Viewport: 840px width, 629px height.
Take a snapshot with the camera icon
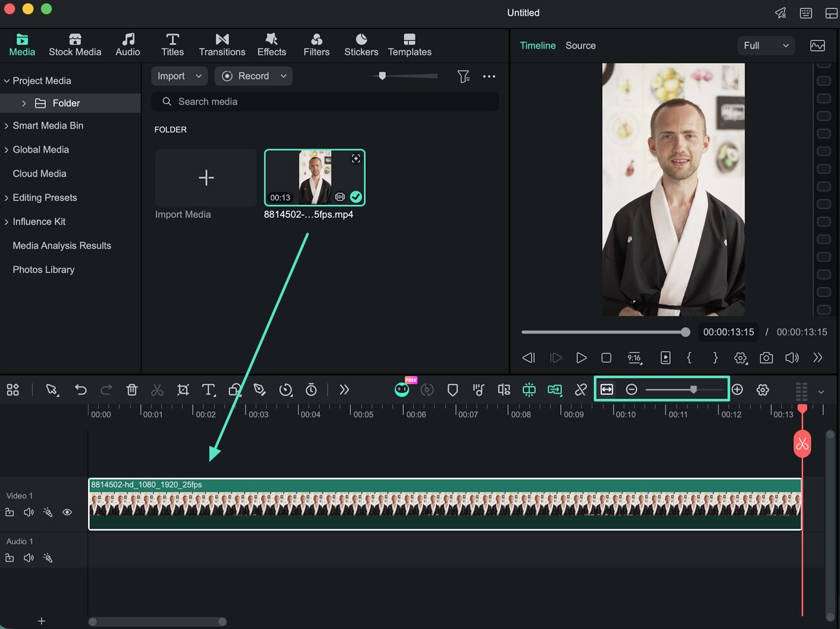[x=766, y=357]
